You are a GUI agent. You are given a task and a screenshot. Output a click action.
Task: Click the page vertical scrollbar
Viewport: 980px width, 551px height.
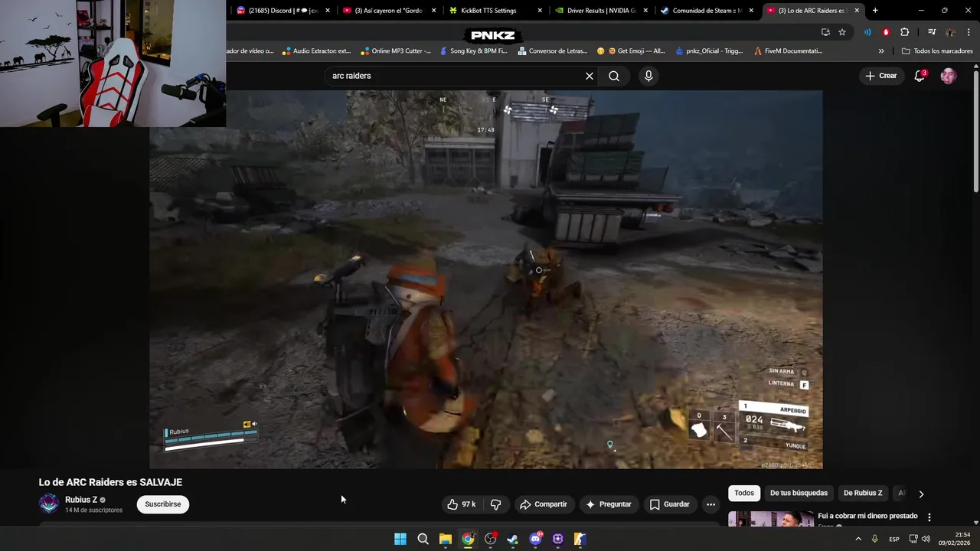(975, 130)
